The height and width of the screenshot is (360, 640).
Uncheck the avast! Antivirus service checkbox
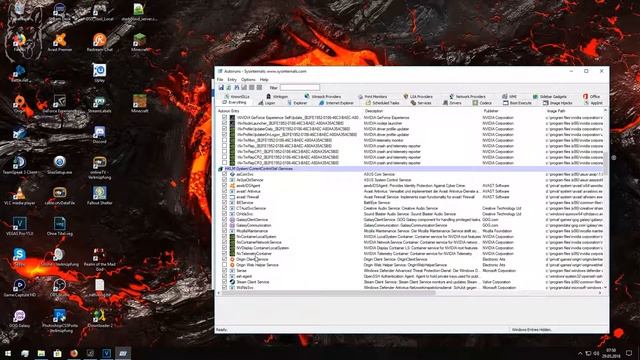coord(224,191)
